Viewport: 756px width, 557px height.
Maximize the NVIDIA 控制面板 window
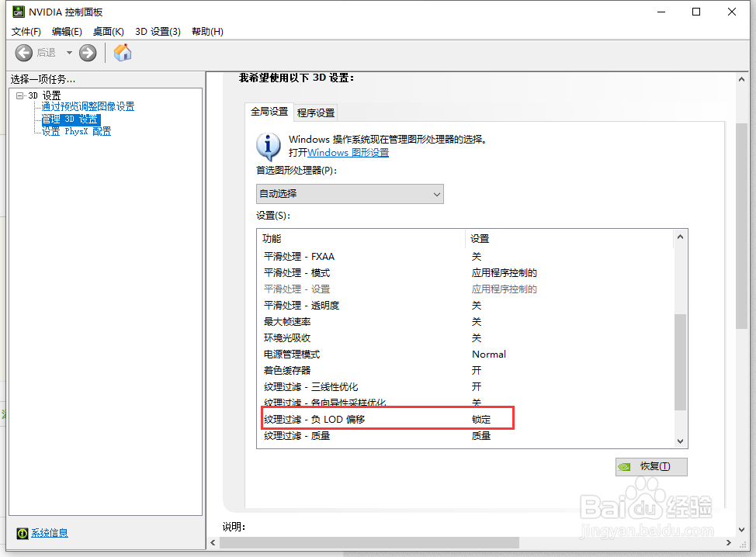point(696,12)
